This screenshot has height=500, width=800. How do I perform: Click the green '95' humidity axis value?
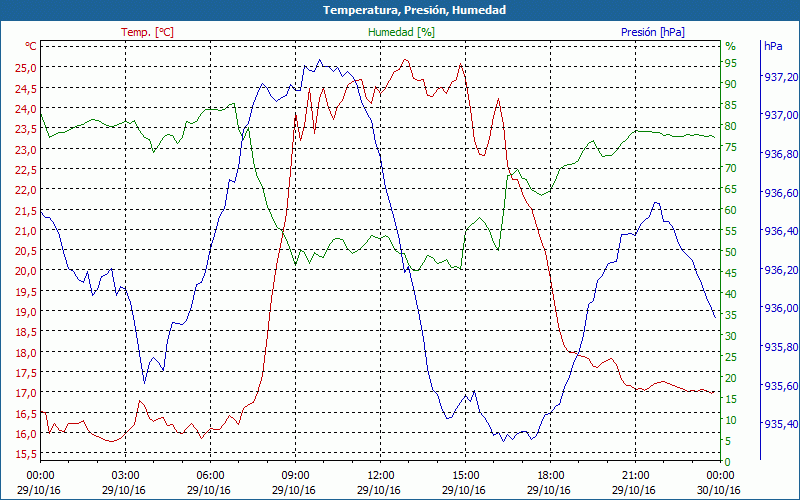pyautogui.click(x=731, y=63)
